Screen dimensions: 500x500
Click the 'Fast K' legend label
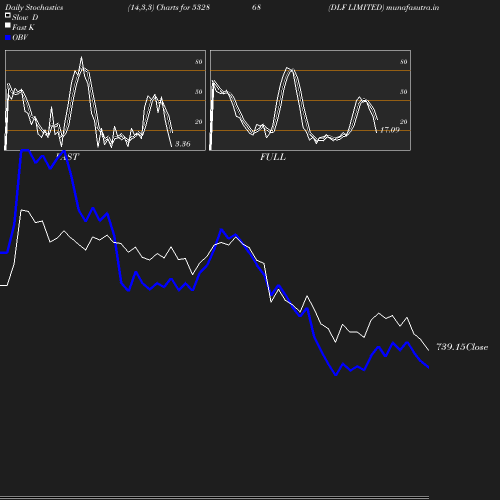[23, 27]
